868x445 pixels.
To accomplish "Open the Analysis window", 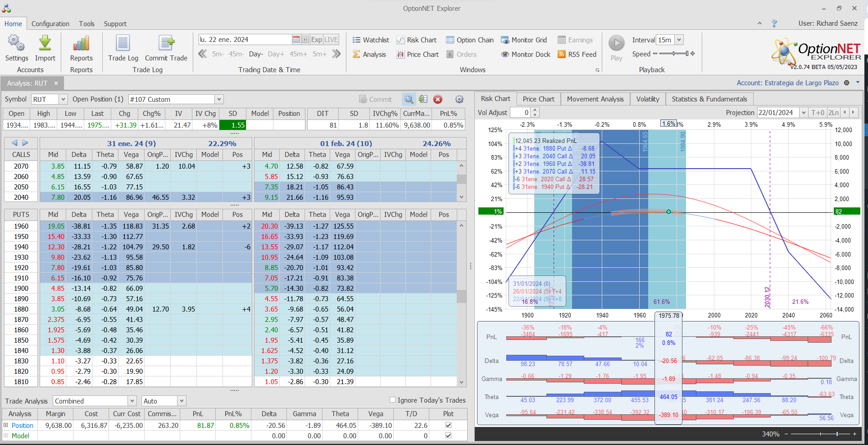I will pyautogui.click(x=369, y=55).
